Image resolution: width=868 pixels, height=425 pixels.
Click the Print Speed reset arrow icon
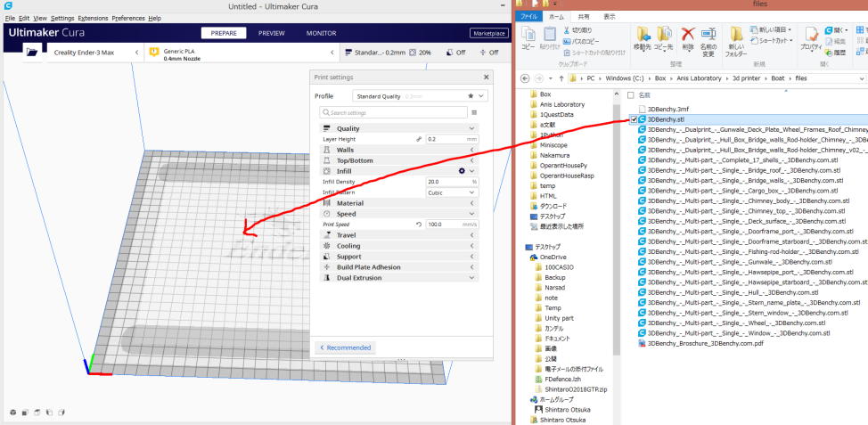pyautogui.click(x=419, y=225)
